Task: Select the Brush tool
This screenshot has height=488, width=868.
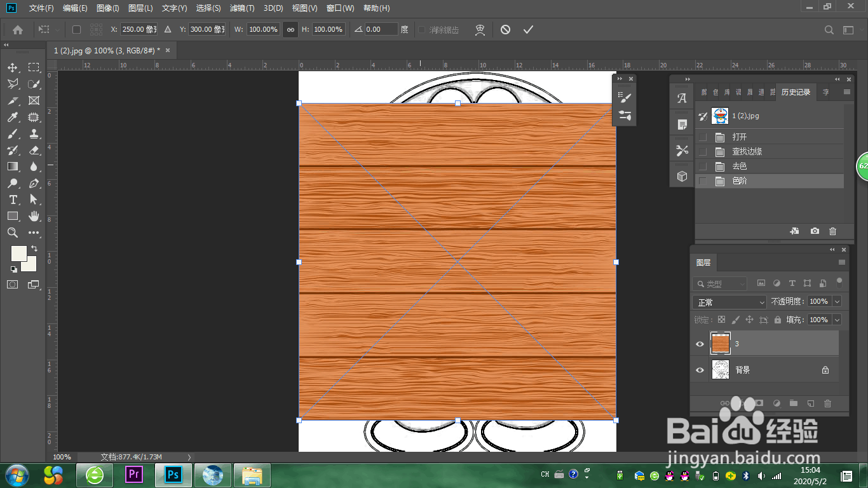Action: click(x=12, y=133)
